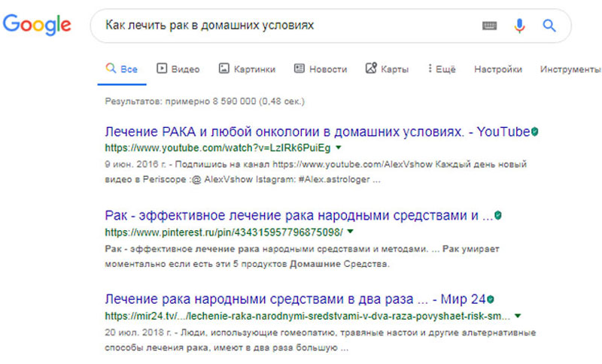Switch to the Видео tab
Screen dimensions: 602x364
click(x=178, y=69)
